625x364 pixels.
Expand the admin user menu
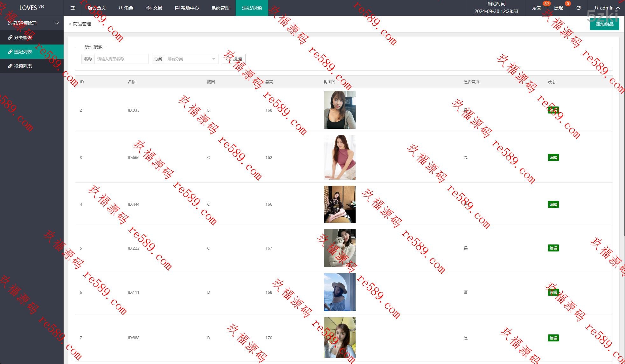[607, 8]
